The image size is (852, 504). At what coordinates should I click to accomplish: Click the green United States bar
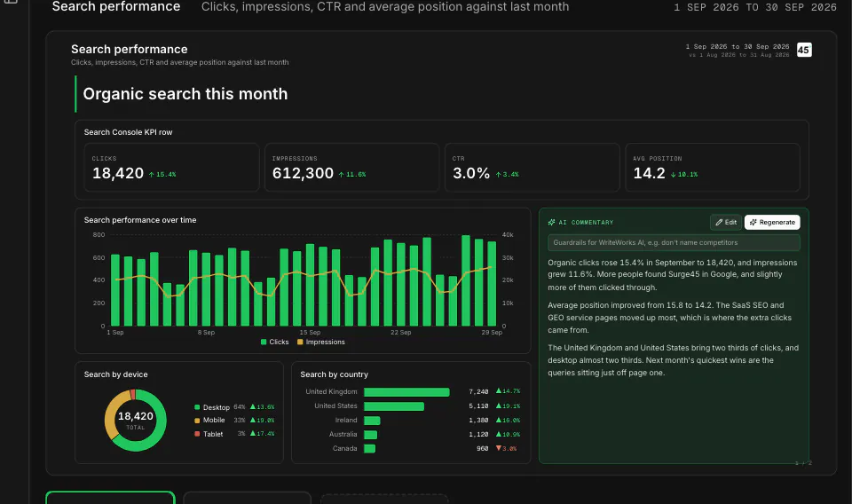[394, 406]
